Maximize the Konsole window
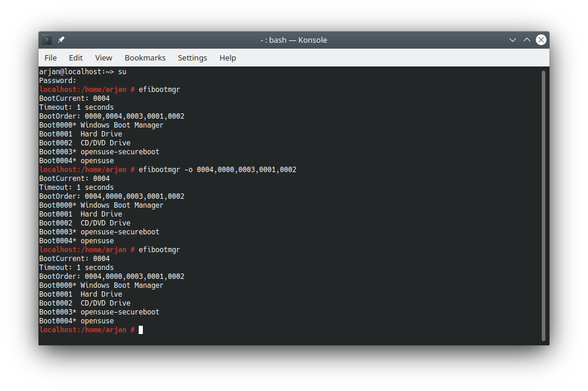 point(527,40)
